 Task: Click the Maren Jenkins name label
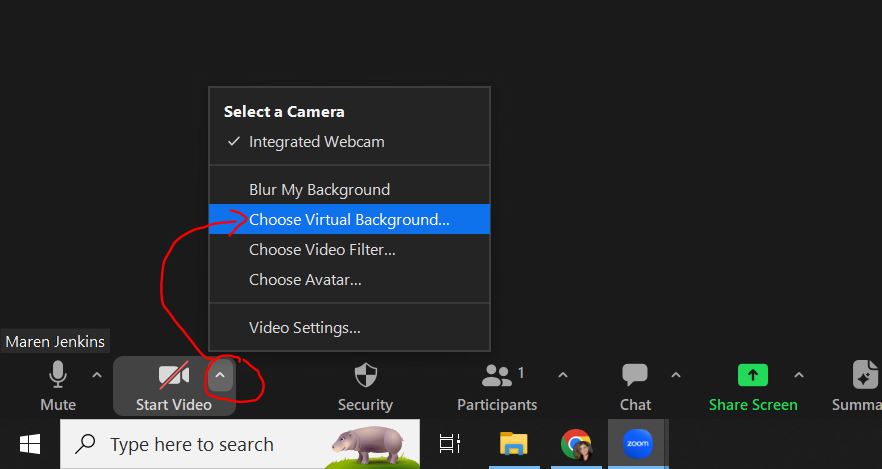coord(55,341)
